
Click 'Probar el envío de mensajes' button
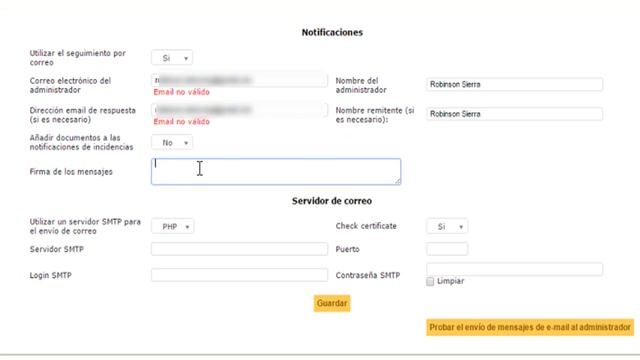[x=530, y=327]
